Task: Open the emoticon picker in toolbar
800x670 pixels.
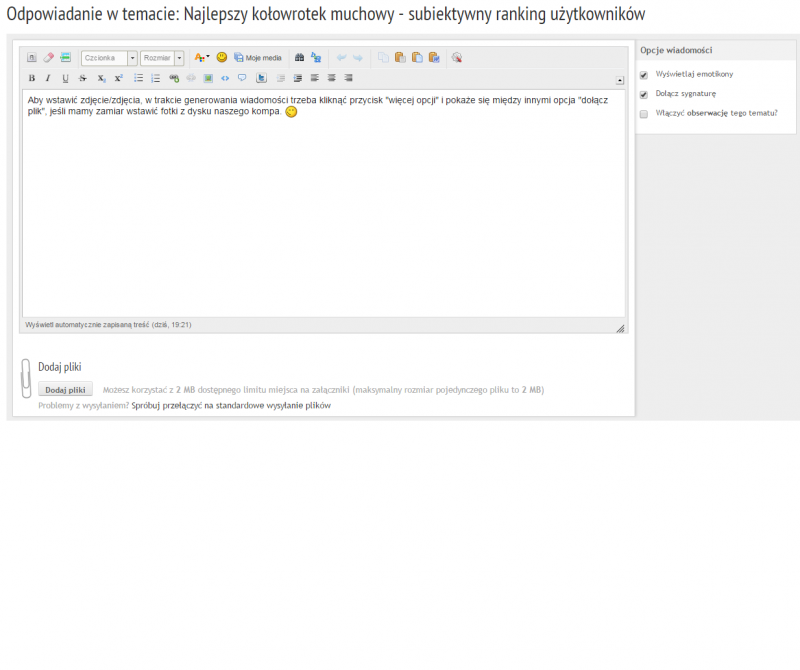Action: point(222,58)
